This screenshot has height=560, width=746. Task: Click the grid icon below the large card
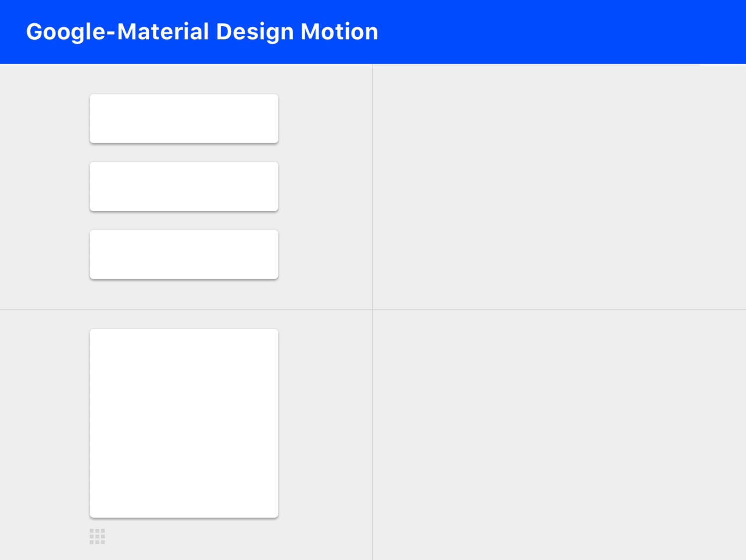tap(97, 536)
